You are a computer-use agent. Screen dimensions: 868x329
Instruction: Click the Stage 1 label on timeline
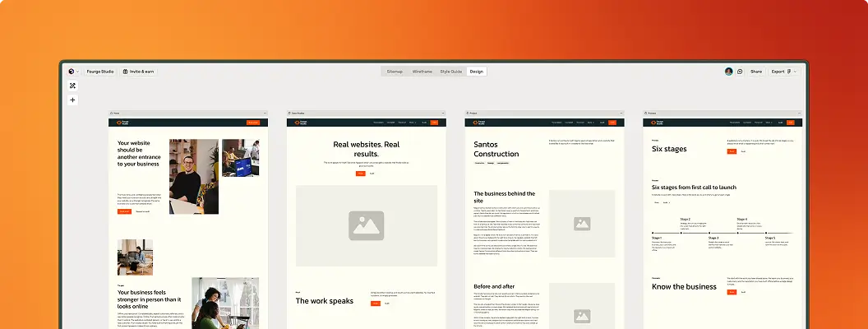[x=657, y=239]
